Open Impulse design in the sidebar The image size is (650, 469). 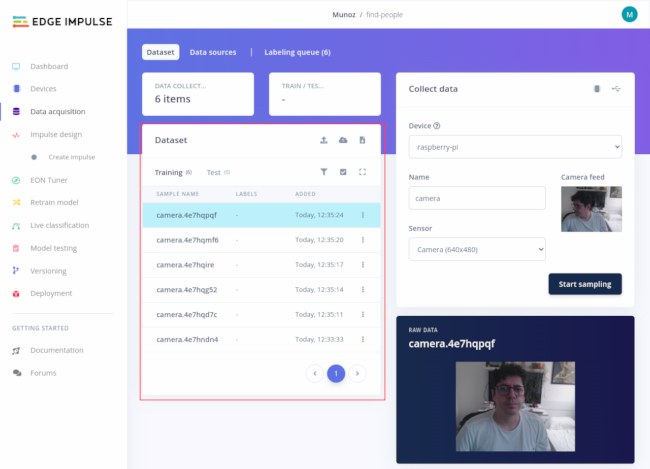56,134
